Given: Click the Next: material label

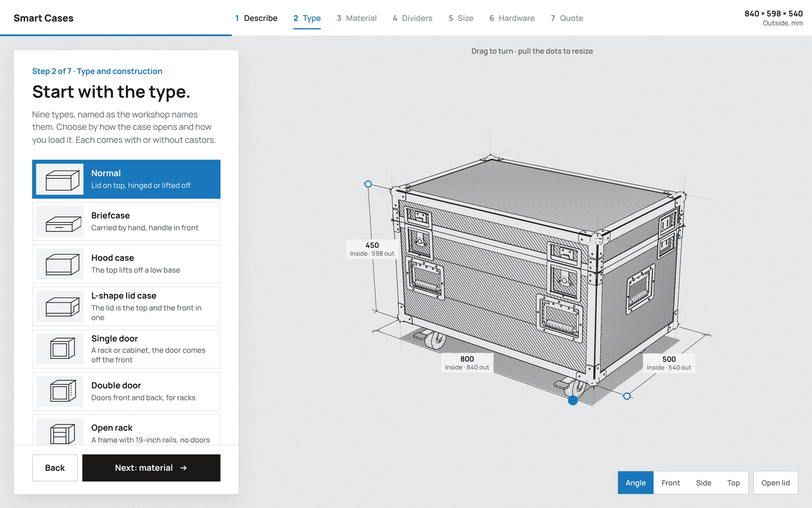Looking at the screenshot, I should [144, 468].
